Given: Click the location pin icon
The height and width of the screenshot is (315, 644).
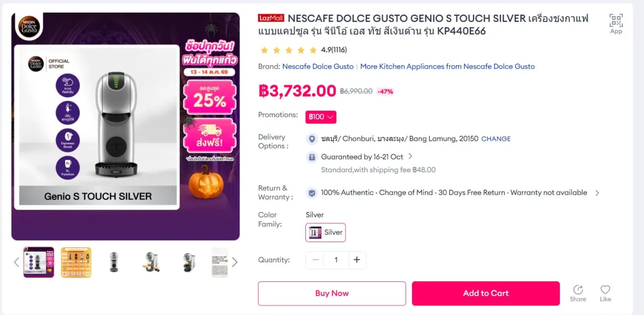Looking at the screenshot, I should tap(312, 139).
